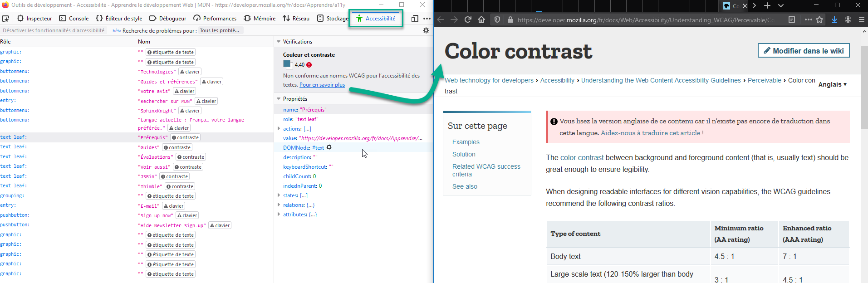Image resolution: width=868 pixels, height=283 pixels.
Task: Click the "Aidez-nous à traduire cet article" link
Action: (652, 133)
